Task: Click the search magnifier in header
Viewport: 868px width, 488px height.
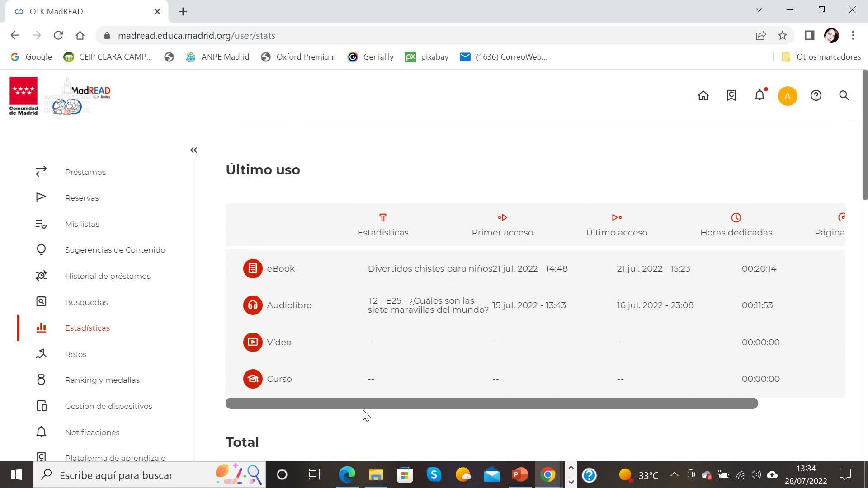Action: click(x=844, y=95)
